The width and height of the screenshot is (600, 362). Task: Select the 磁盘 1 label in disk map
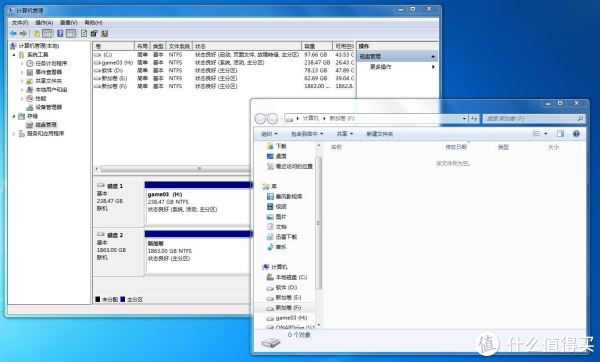[115, 186]
